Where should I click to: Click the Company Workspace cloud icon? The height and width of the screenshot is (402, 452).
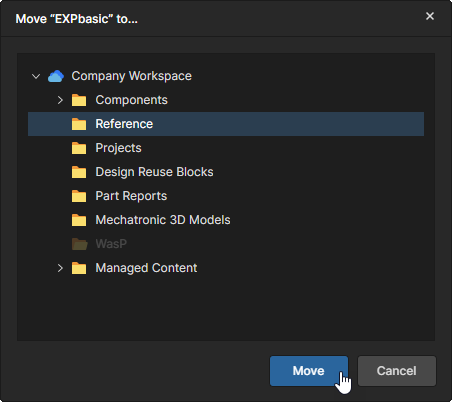(56, 76)
